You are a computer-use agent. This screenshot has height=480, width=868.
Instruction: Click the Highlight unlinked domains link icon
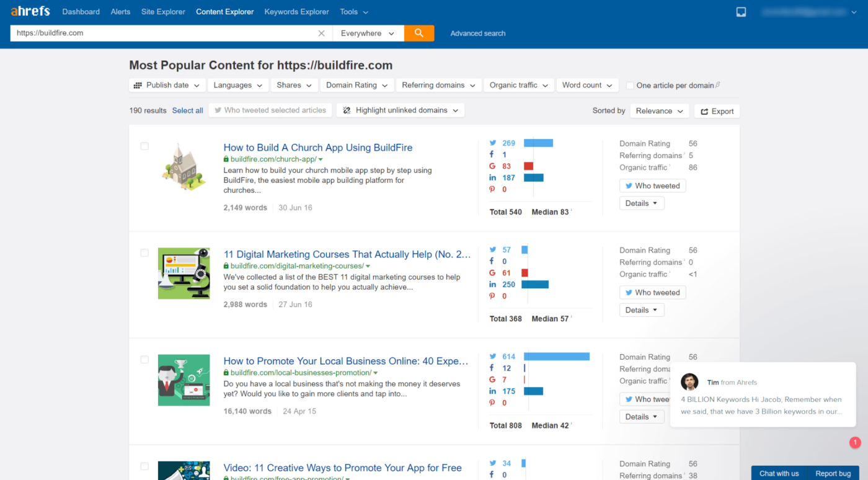pyautogui.click(x=347, y=110)
